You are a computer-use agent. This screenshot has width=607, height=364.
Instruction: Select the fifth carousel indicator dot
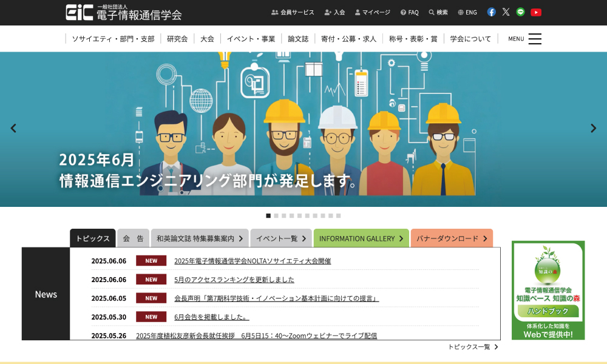pyautogui.click(x=300, y=215)
